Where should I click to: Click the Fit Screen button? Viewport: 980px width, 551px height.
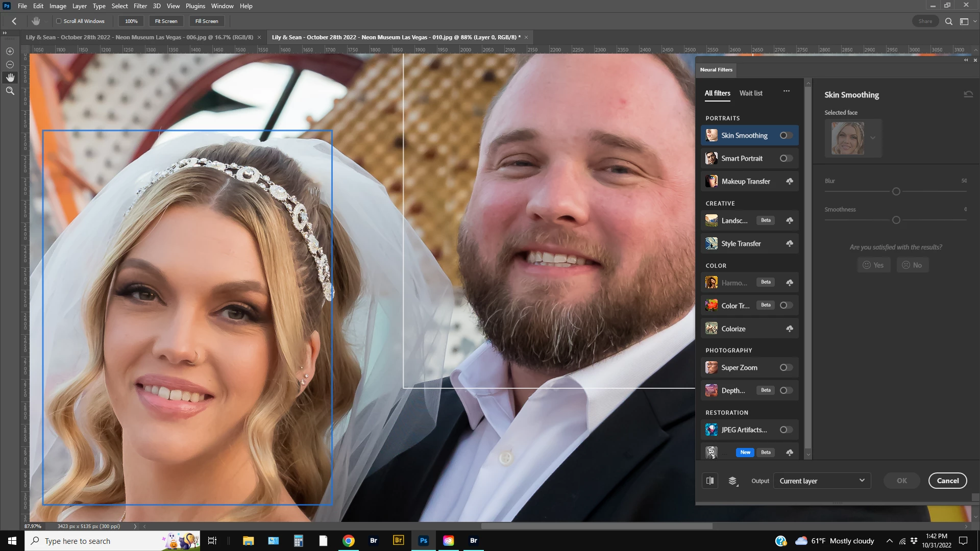[166, 21]
